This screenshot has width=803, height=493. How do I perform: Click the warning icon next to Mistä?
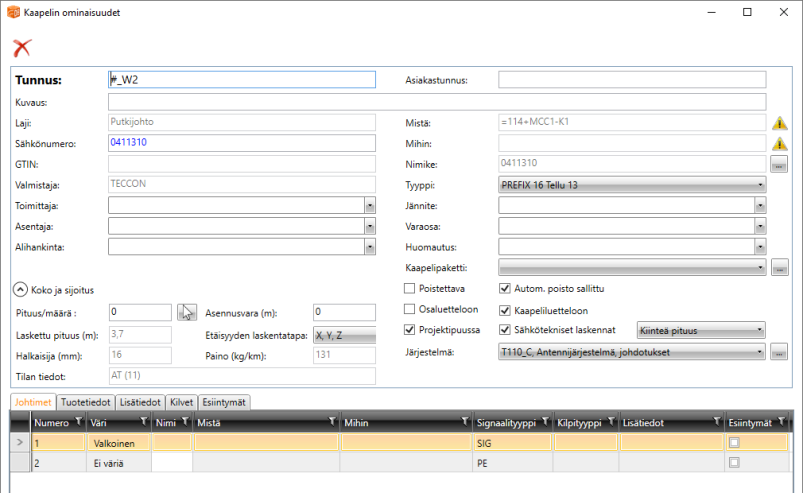click(780, 123)
